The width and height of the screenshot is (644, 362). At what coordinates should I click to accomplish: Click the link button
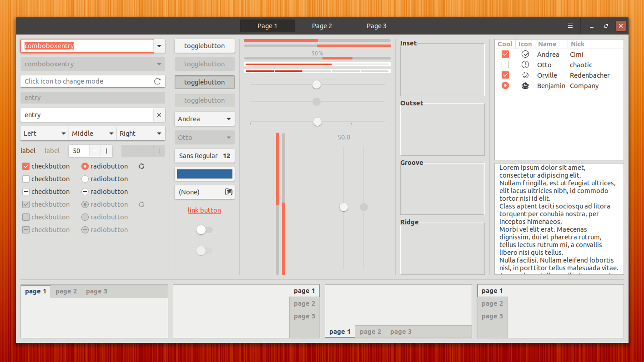tap(204, 210)
